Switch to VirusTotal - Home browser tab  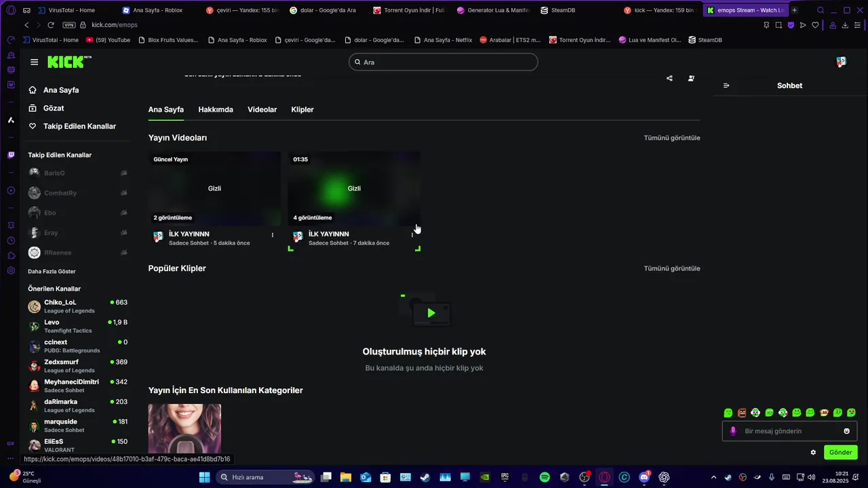(73, 10)
